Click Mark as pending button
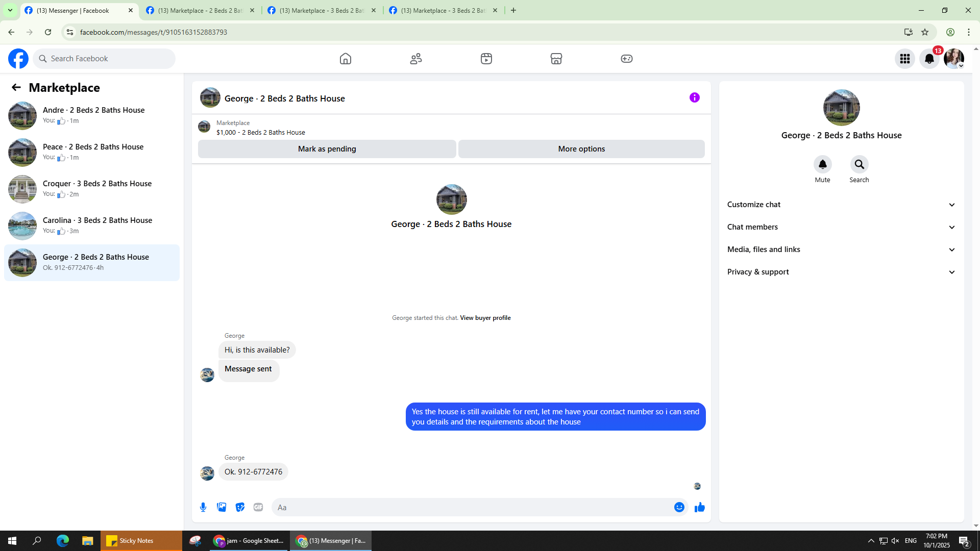Screen dimensions: 980x551 point(327,149)
